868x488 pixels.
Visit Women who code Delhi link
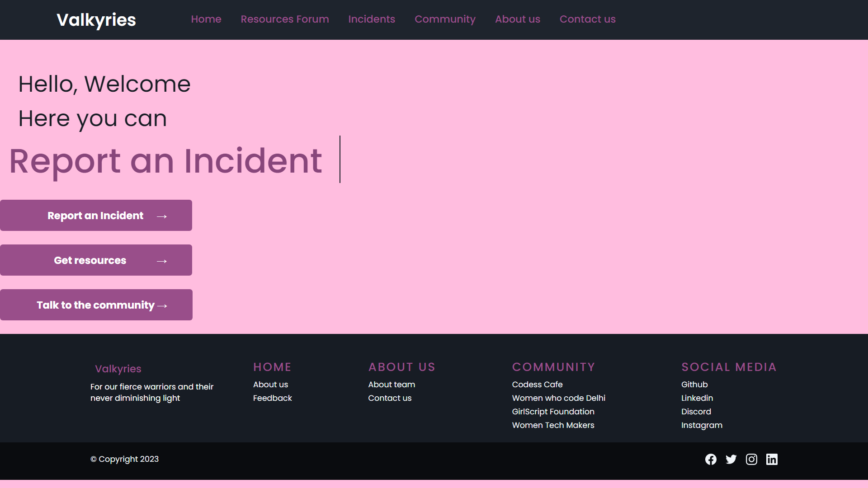558,398
